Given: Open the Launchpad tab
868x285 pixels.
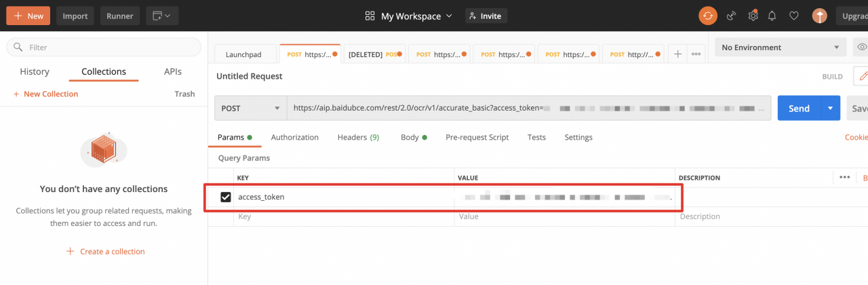Looking at the screenshot, I should [x=243, y=54].
